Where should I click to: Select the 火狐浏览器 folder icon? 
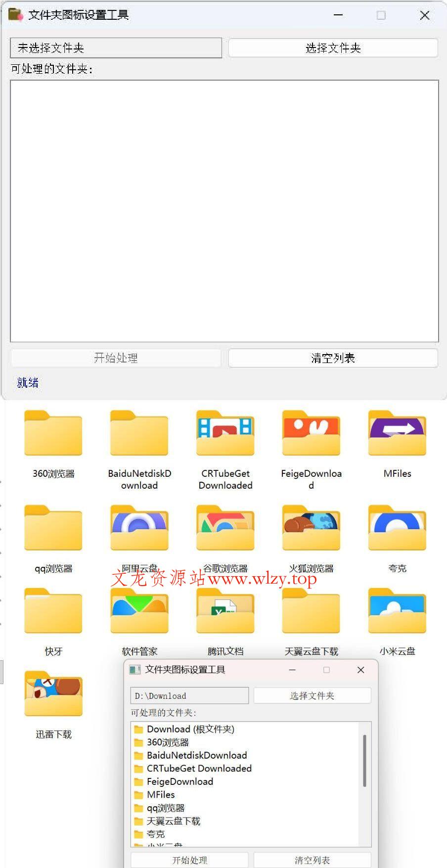[312, 528]
